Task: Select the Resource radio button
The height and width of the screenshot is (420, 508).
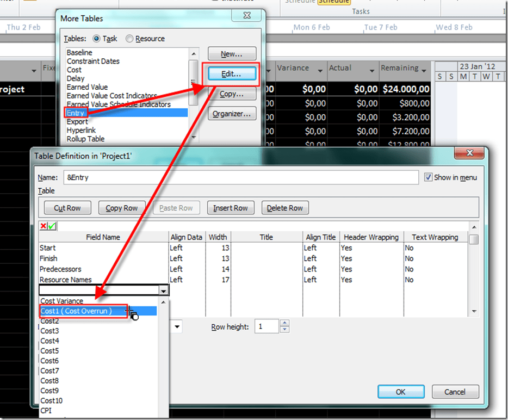Action: click(129, 39)
